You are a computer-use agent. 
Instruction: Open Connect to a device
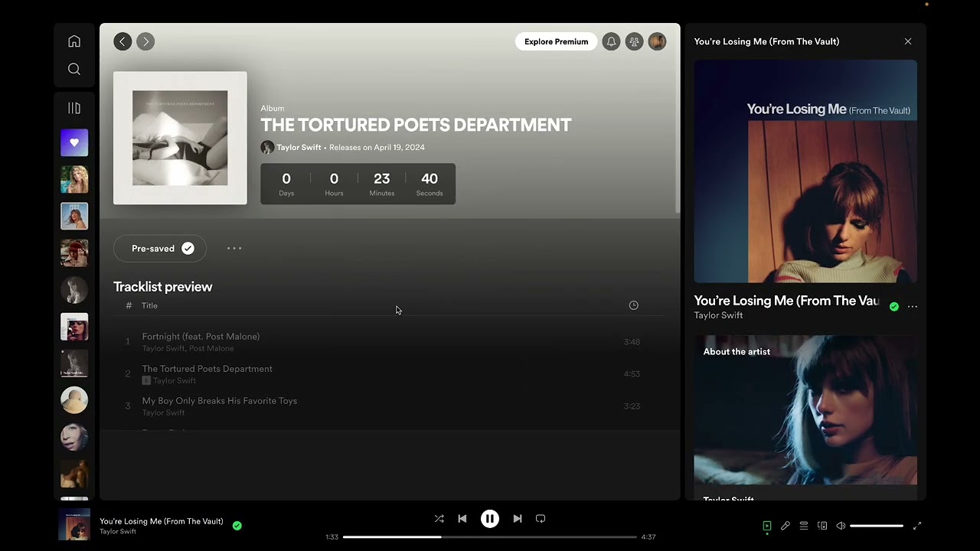(x=822, y=526)
